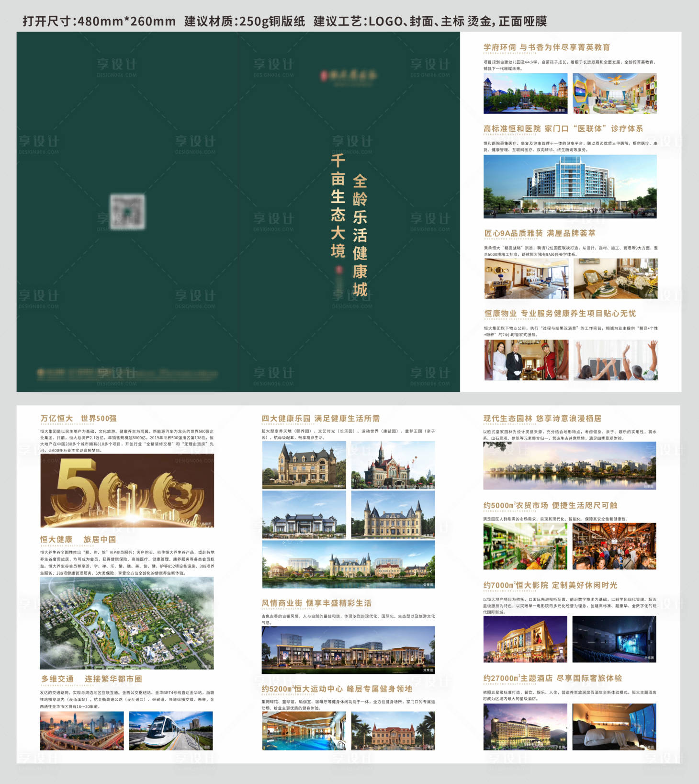Open the lounge photo with the rattan chair
The image size is (699, 784).
coord(616,279)
